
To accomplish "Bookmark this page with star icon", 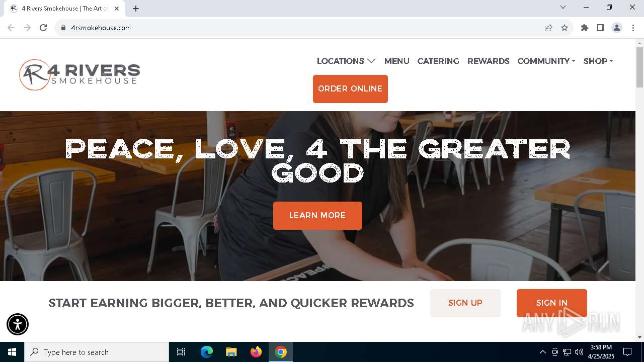I will pos(565,28).
